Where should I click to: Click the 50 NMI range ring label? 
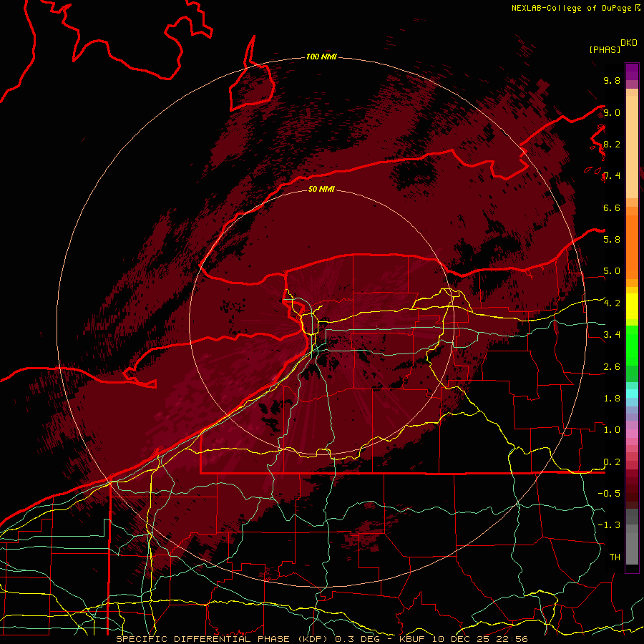pyautogui.click(x=321, y=189)
